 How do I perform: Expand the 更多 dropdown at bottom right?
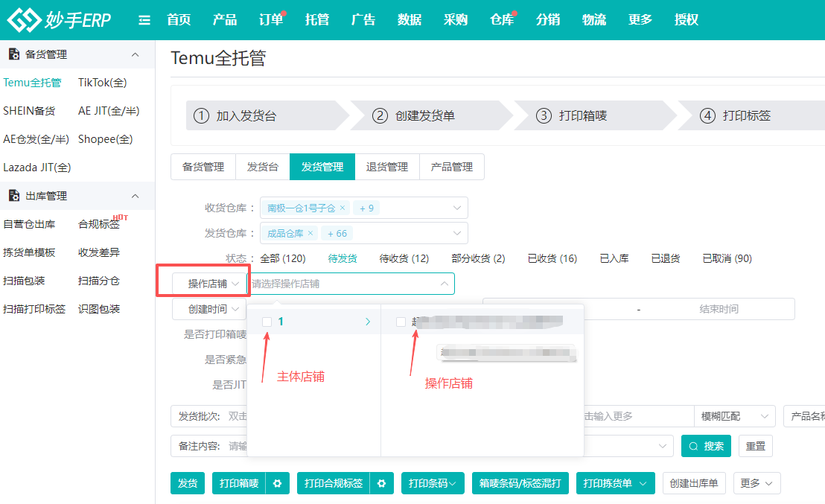point(756,482)
